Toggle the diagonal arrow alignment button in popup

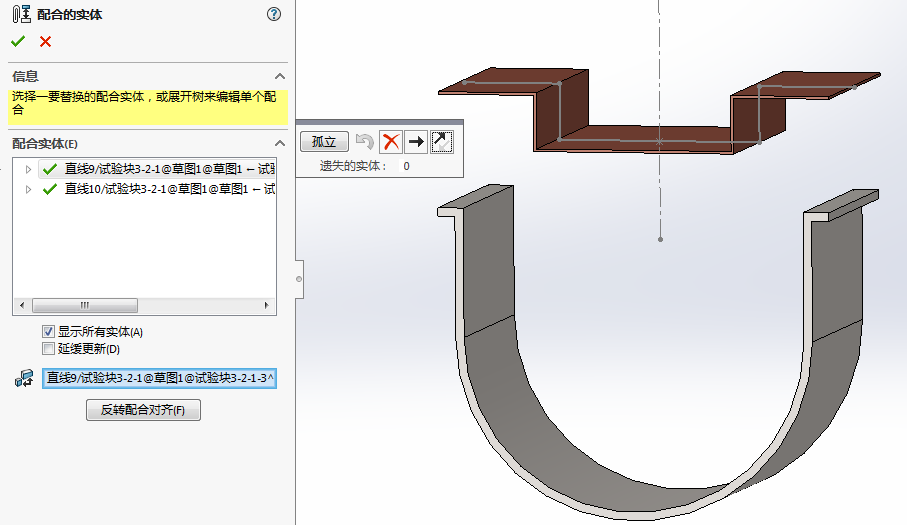tap(441, 142)
